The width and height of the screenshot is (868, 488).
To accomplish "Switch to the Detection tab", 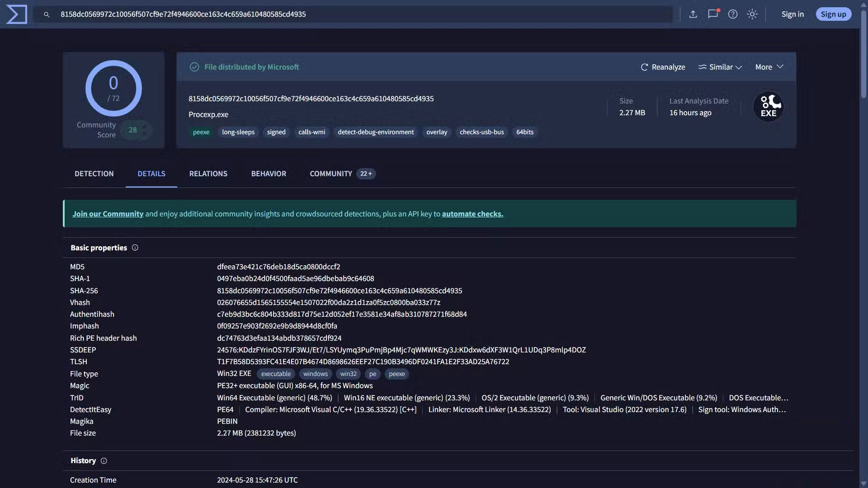I will click(94, 174).
